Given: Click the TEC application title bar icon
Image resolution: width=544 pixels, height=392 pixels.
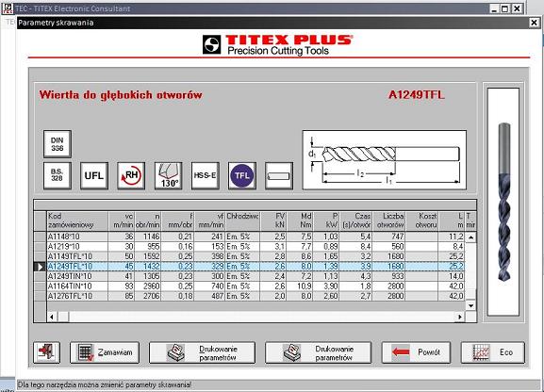Looking at the screenshot, I should [x=7, y=8].
